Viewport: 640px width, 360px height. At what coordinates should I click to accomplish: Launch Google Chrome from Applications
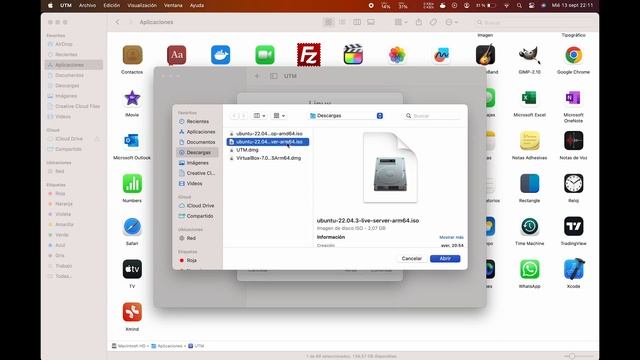tap(573, 55)
